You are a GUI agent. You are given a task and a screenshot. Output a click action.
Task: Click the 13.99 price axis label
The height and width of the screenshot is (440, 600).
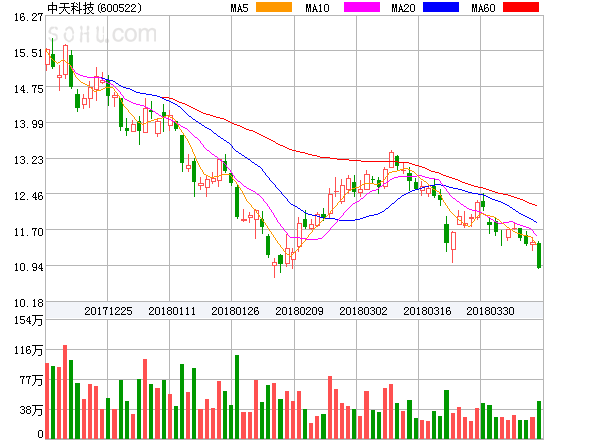click(28, 124)
